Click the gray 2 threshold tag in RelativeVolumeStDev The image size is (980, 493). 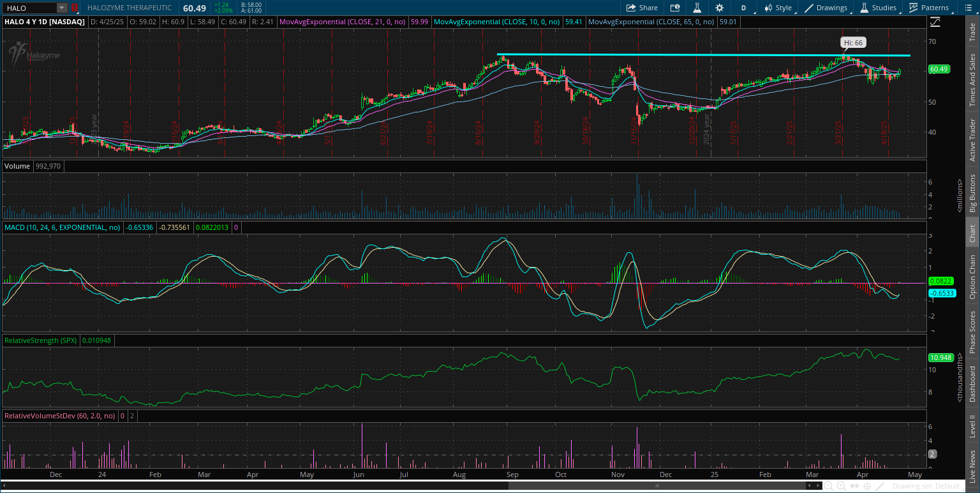932,454
